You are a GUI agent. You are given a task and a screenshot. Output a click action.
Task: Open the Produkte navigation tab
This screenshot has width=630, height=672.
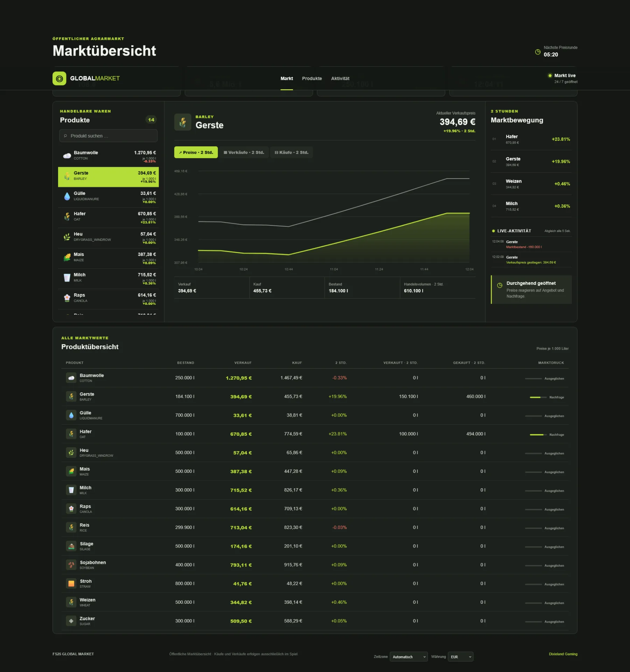point(312,78)
